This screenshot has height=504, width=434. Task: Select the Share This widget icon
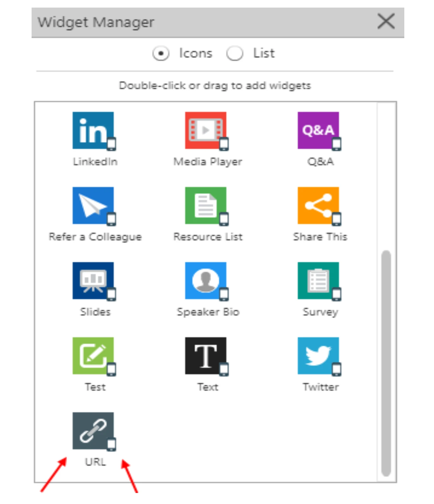point(318,206)
